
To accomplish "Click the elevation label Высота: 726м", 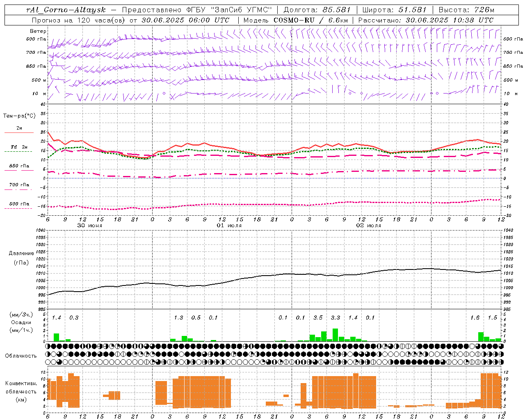I will pos(466,10).
